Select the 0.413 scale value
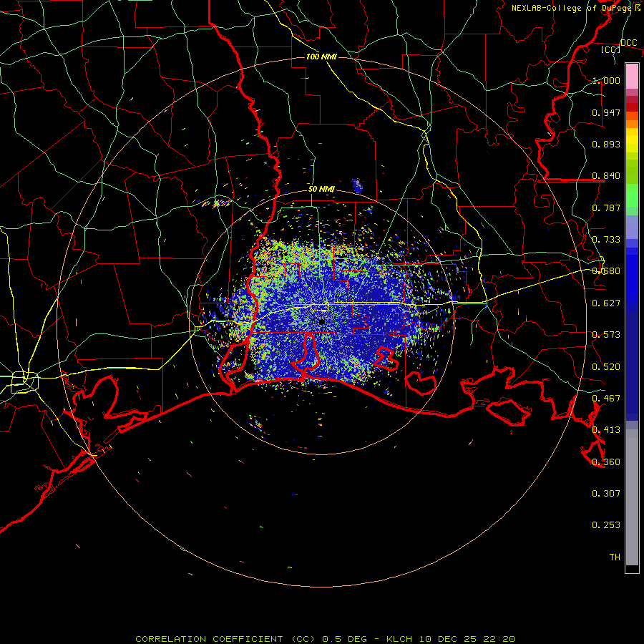This screenshot has width=644, height=644. tap(606, 430)
